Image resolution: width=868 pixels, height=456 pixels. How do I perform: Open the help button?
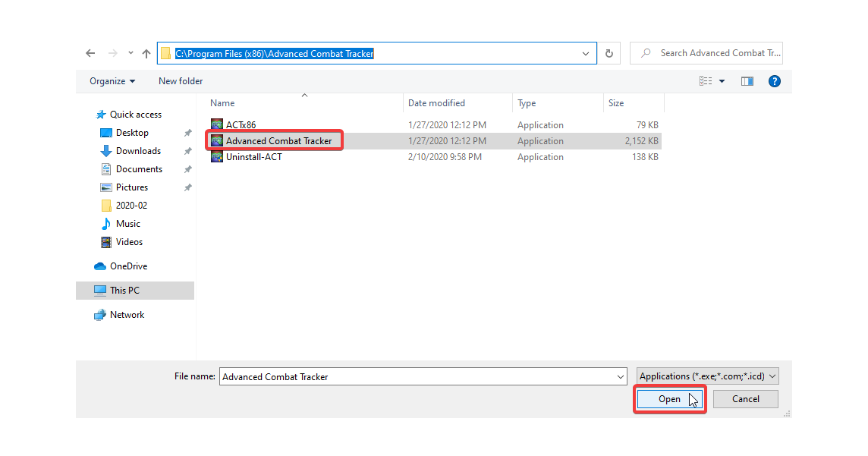775,81
